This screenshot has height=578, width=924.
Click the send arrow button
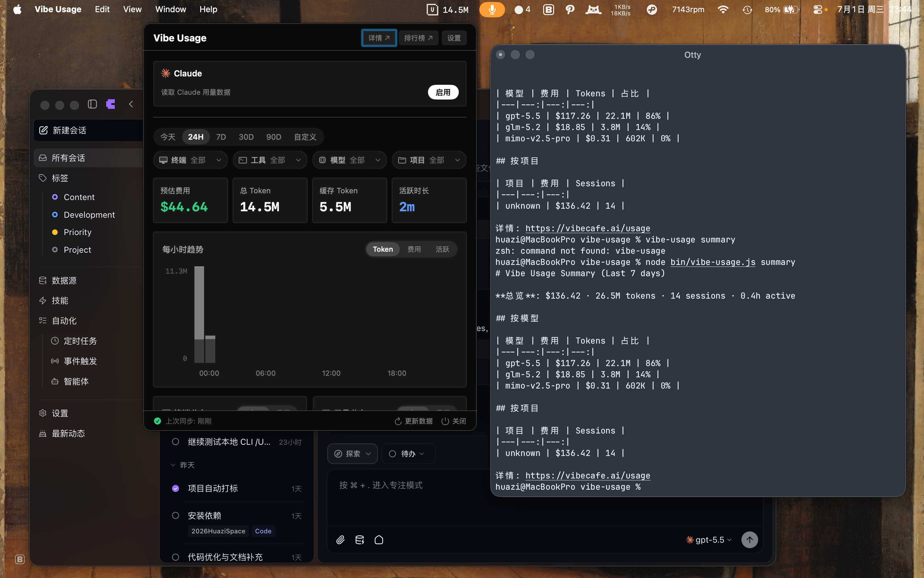coord(749,540)
